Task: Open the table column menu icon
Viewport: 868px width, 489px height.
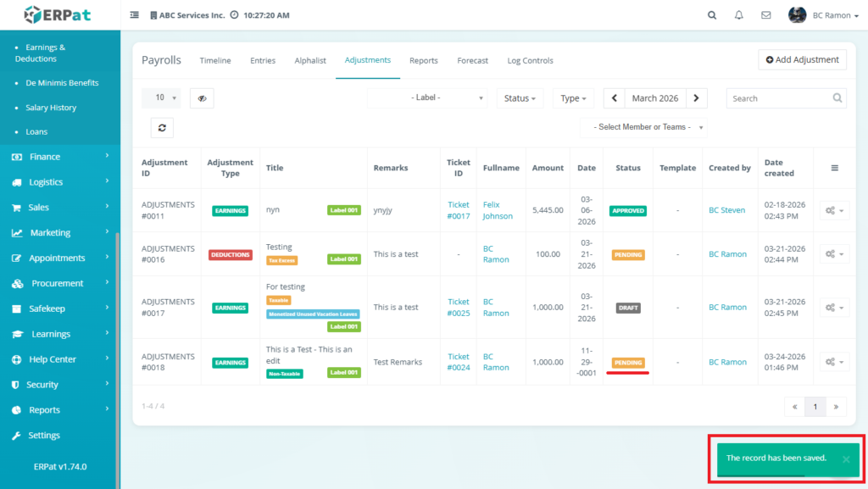Action: click(x=834, y=168)
